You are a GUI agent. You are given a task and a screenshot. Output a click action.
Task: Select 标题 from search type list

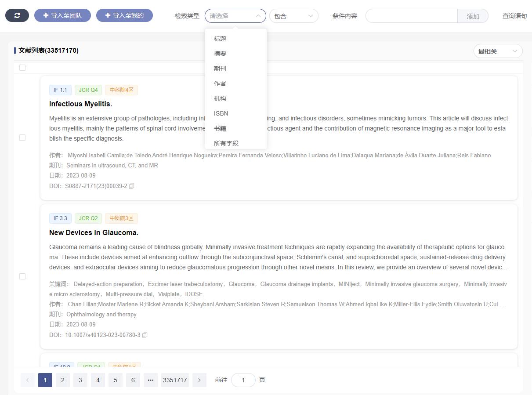[220, 39]
